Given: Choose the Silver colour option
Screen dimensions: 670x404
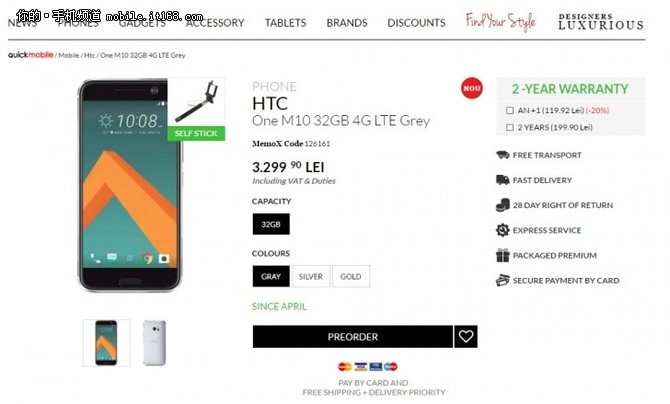Looking at the screenshot, I should click(x=311, y=276).
